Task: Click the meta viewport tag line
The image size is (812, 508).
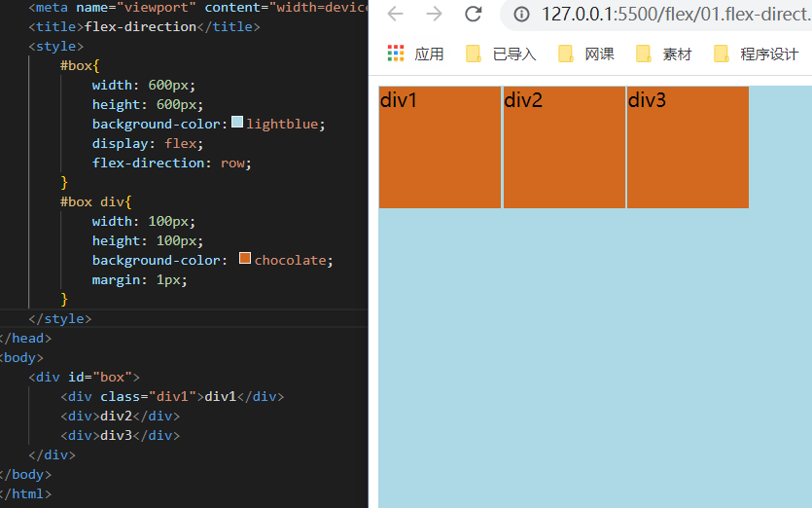Action: 198,8
